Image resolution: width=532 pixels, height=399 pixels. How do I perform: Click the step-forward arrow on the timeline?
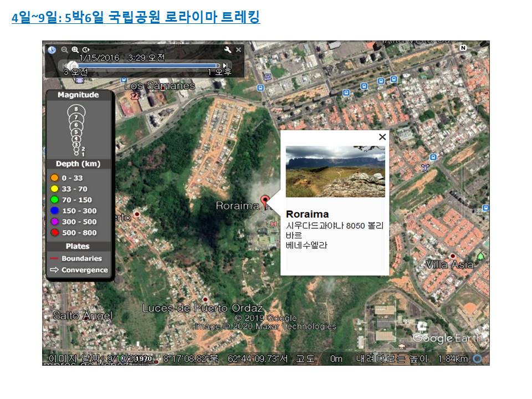224,65
